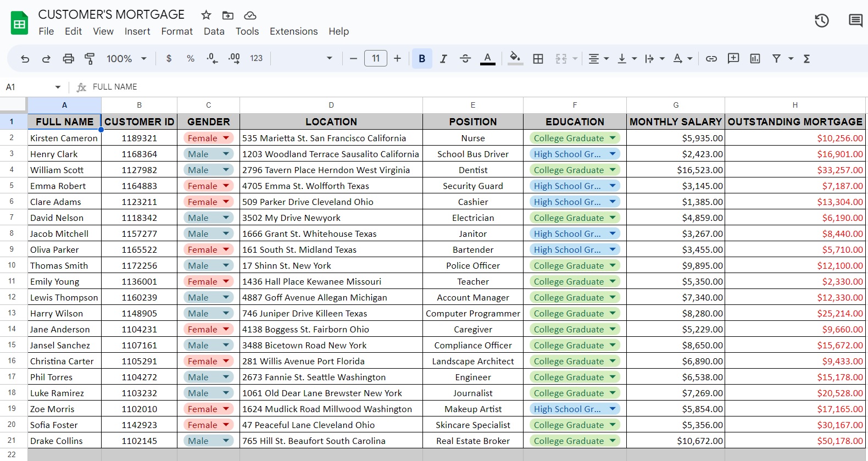This screenshot has height=461, width=868.
Task: Open horizontal align dropdown
Action: pyautogui.click(x=599, y=59)
